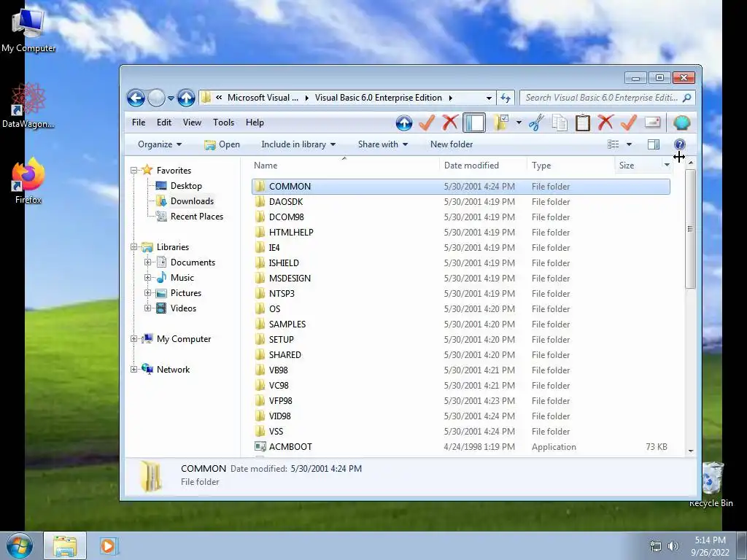Click the orange checkmark beside the envelope icon
This screenshot has height=560, width=747.
[629, 122]
